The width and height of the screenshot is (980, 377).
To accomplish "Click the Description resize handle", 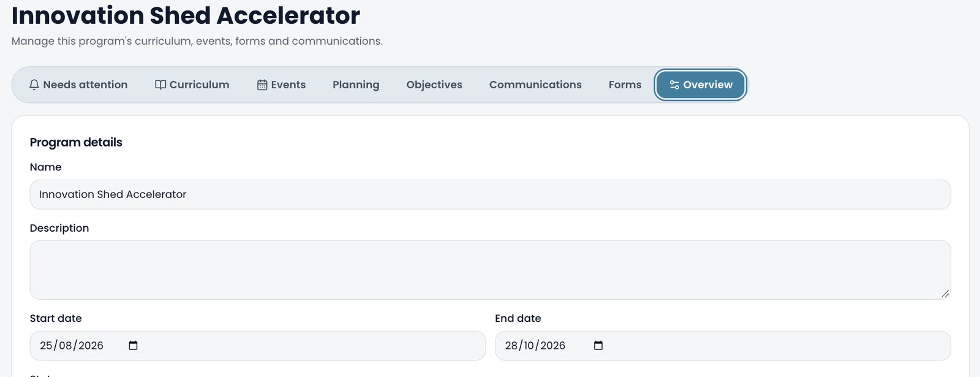I will click(x=945, y=294).
